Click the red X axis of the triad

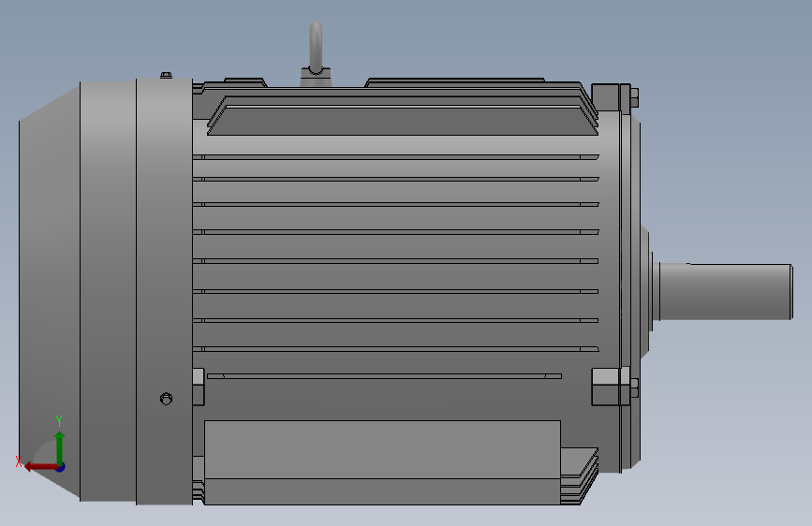(41, 467)
